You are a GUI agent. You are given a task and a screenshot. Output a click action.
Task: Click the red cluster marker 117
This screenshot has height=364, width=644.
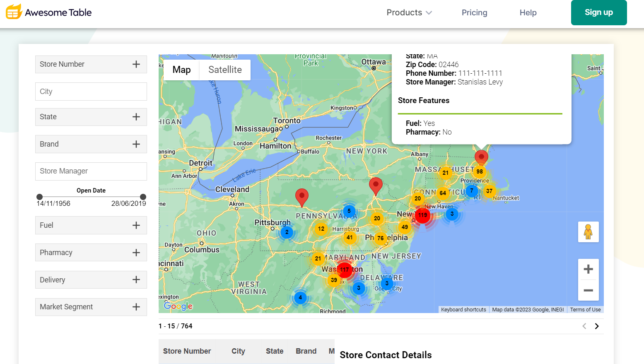[344, 270]
